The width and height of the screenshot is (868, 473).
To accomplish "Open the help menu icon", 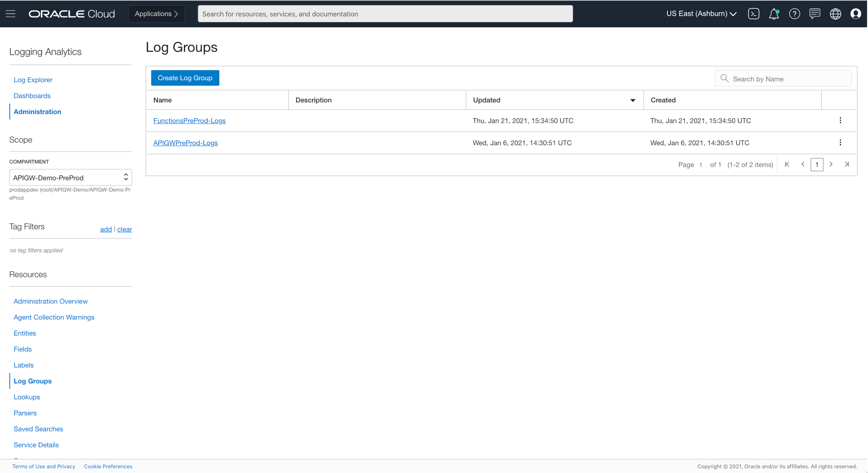I will pyautogui.click(x=794, y=13).
